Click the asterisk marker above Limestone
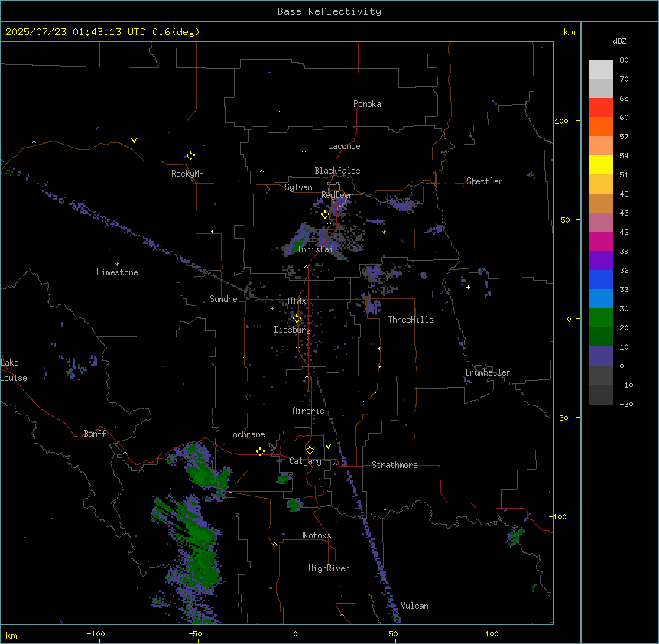 (117, 264)
